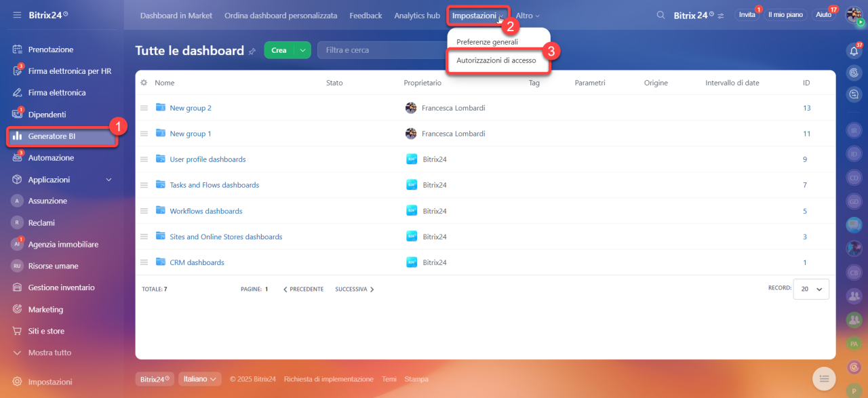Click the folder icon of Workflows dashboards

pyautogui.click(x=161, y=210)
